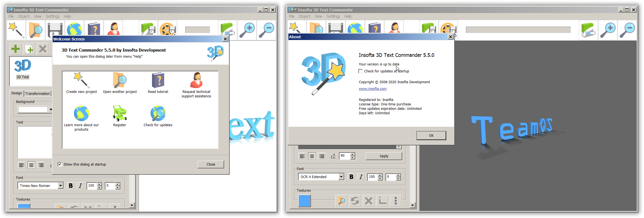Open View menu in left window
This screenshot has height=218, width=644.
point(38,16)
